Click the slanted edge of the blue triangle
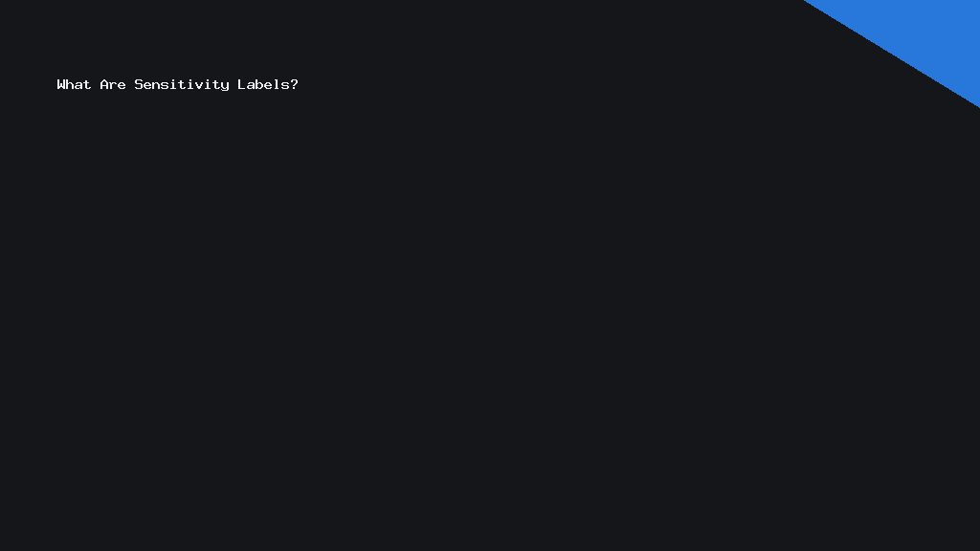This screenshot has width=980, height=551. (x=891, y=54)
